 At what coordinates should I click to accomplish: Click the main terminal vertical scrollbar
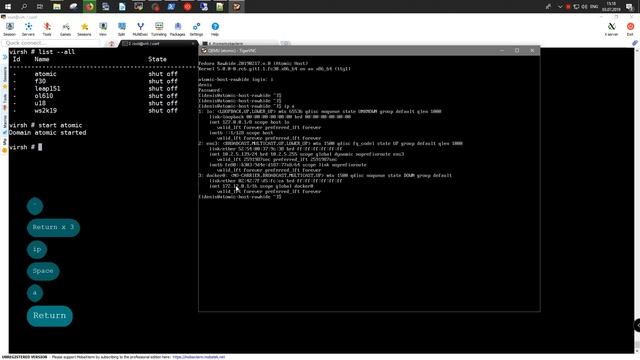[637, 200]
